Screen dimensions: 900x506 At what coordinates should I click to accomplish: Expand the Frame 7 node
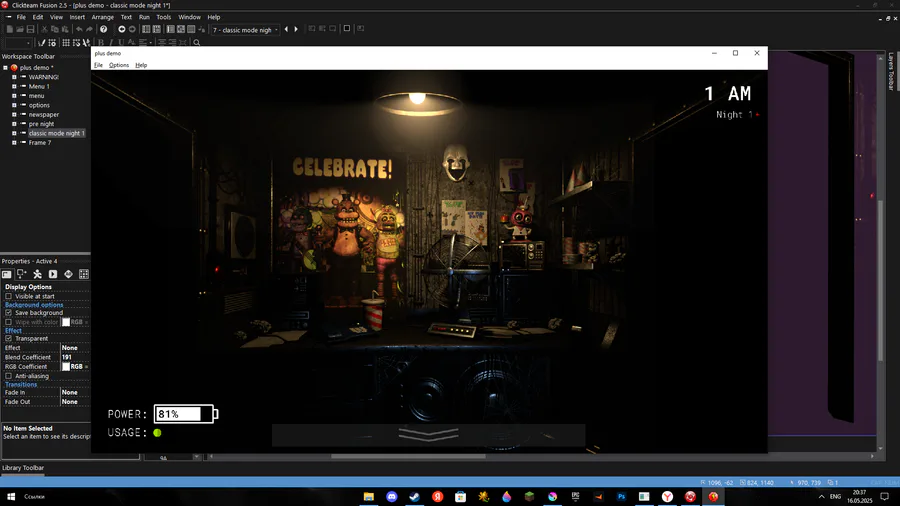[14, 143]
